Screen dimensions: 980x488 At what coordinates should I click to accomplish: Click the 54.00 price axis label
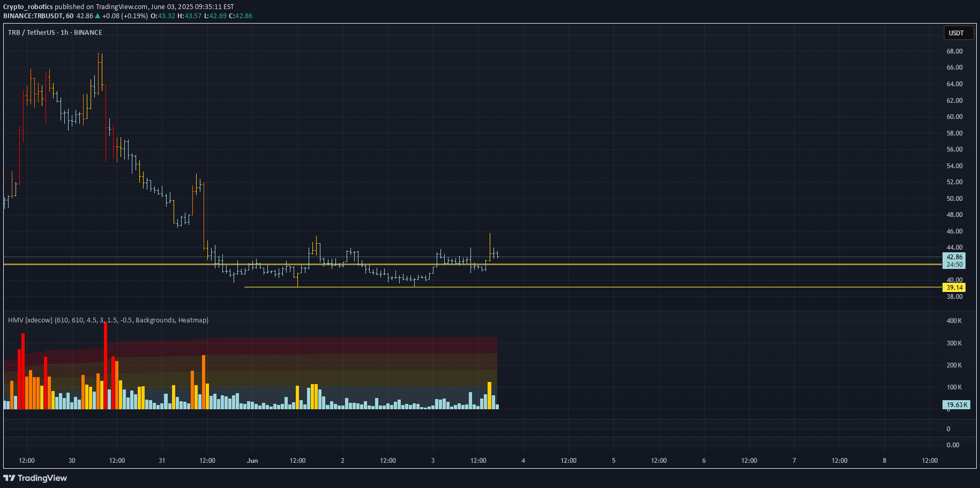954,166
